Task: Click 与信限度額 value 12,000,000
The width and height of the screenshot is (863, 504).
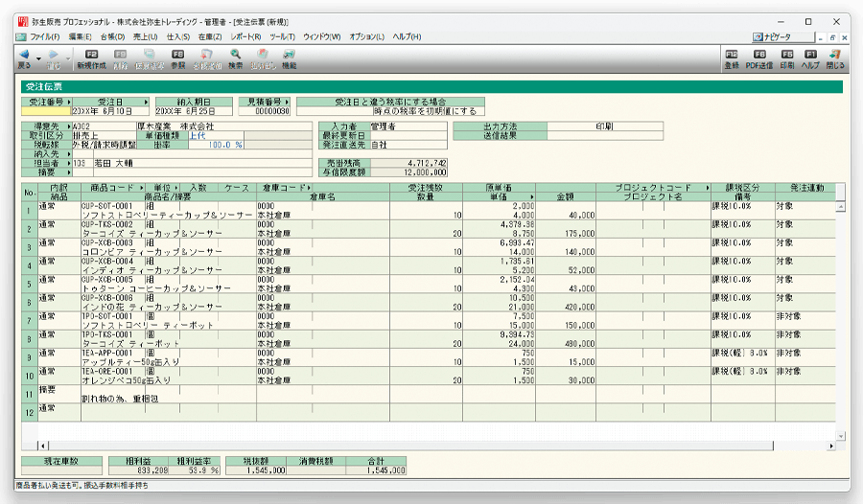Action: point(408,172)
